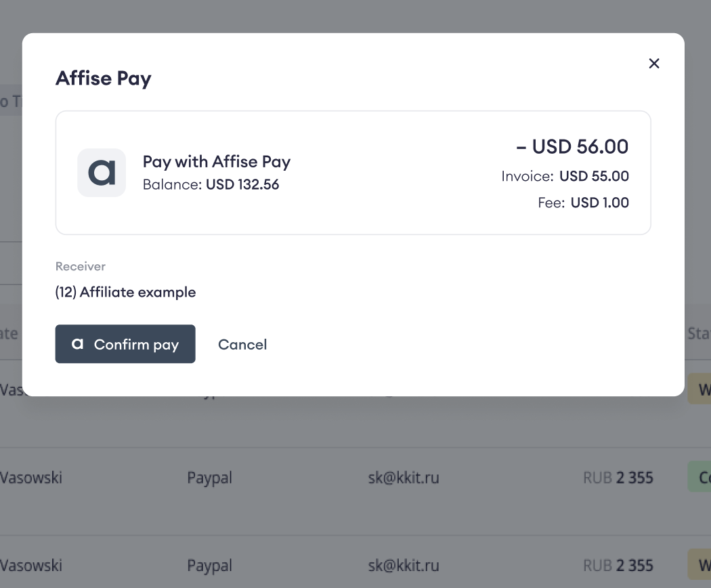Screen dimensions: 711x588
Task: Click the Balance USD 132.56 text
Action: click(x=211, y=184)
